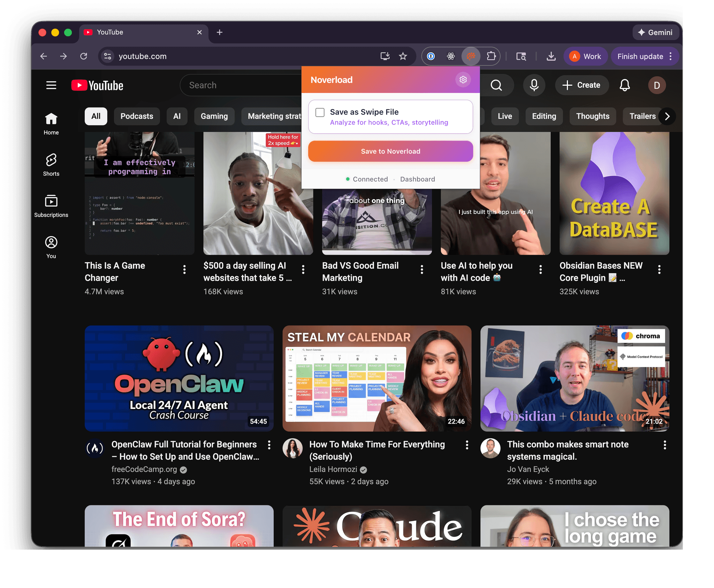
Task: Open options for How To Make Time video
Action: click(x=467, y=445)
